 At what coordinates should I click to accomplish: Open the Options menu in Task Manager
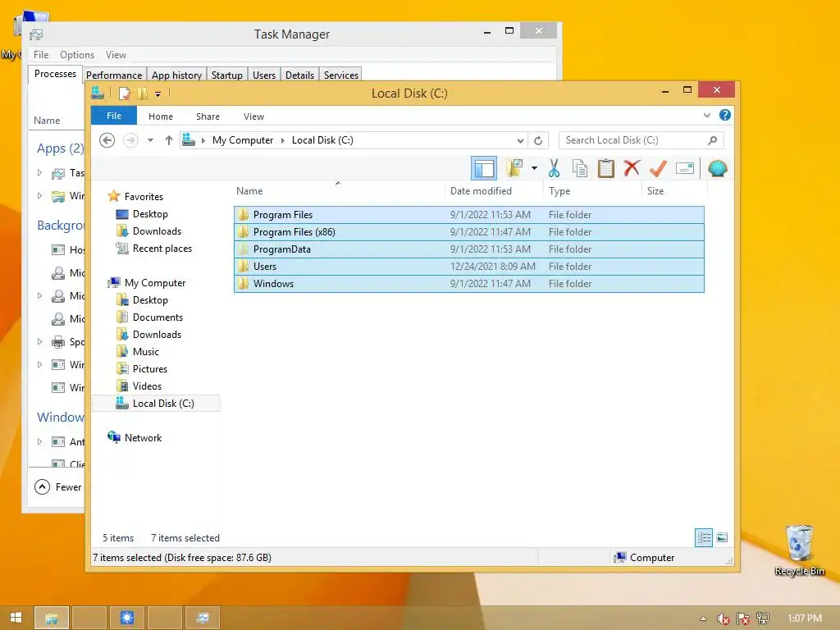click(76, 55)
